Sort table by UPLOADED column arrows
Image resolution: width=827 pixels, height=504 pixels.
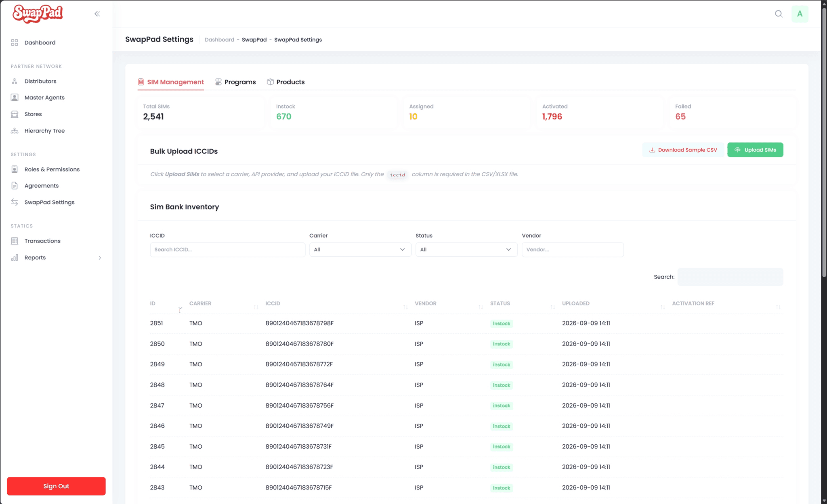tap(663, 307)
